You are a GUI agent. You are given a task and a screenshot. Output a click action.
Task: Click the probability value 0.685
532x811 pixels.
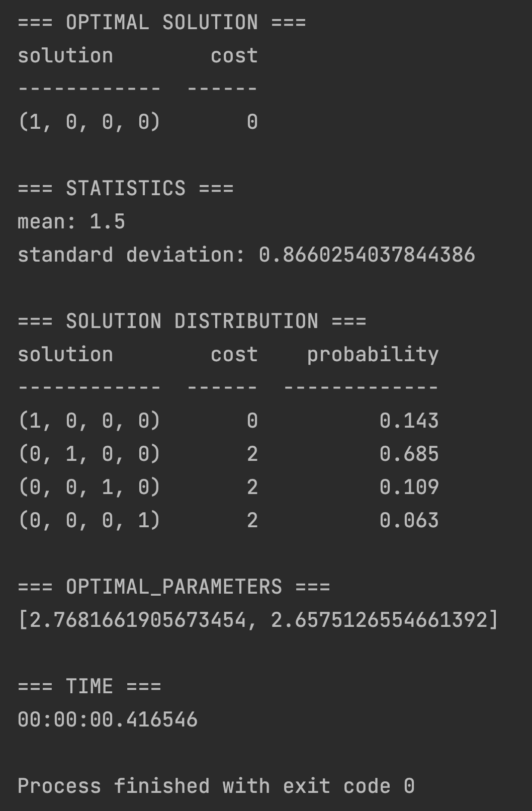[x=409, y=454]
